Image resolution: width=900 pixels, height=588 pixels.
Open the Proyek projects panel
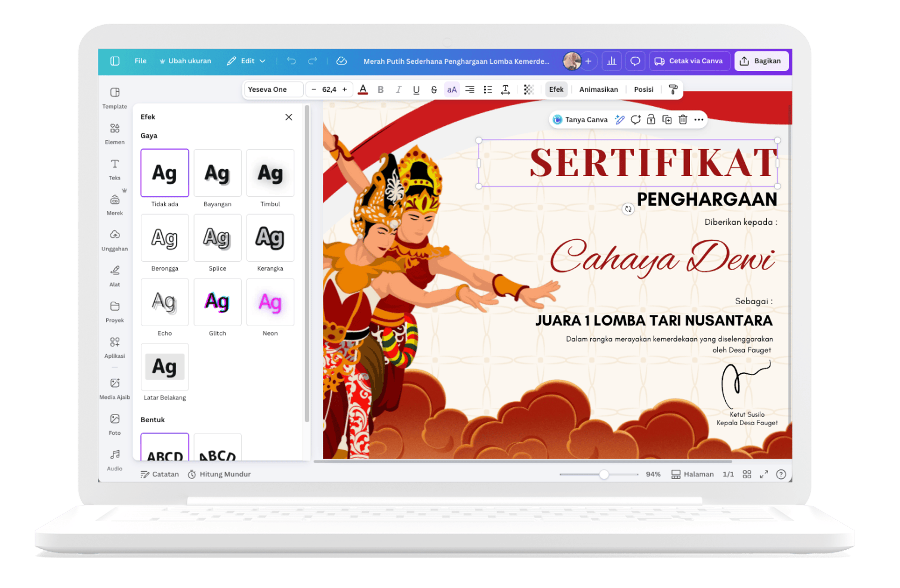pyautogui.click(x=114, y=312)
